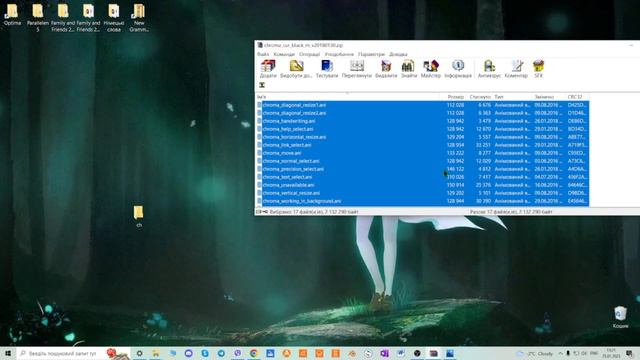Select file chroma_diagonal_resize2.ani
The image size is (640, 360).
(422, 113)
